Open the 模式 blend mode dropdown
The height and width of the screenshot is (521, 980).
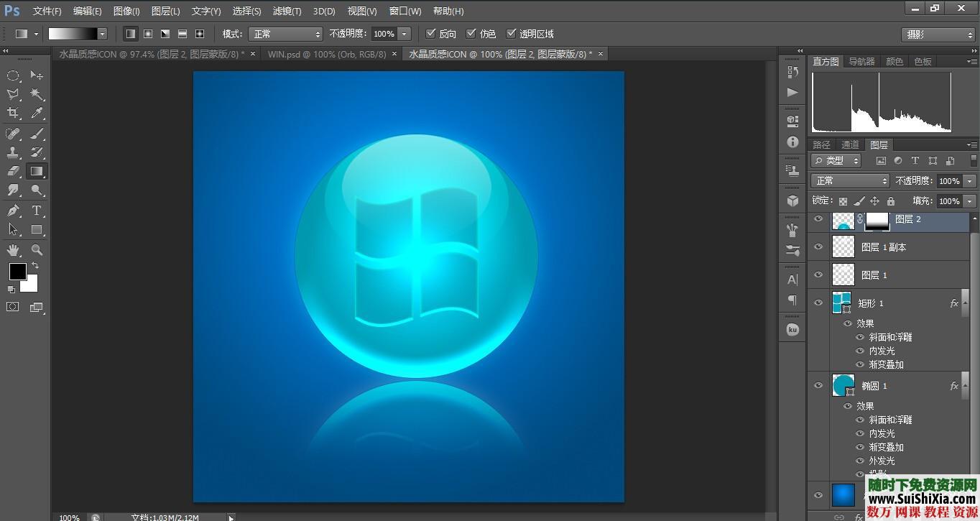click(x=286, y=34)
